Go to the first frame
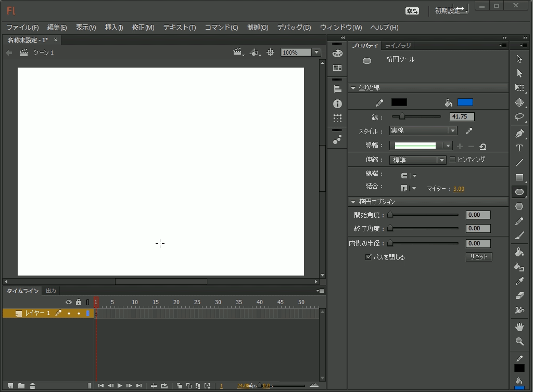This screenshot has height=392, width=533. (101, 386)
